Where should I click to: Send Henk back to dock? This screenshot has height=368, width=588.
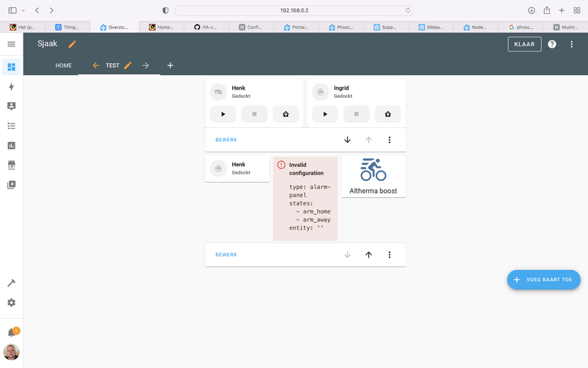click(x=286, y=114)
